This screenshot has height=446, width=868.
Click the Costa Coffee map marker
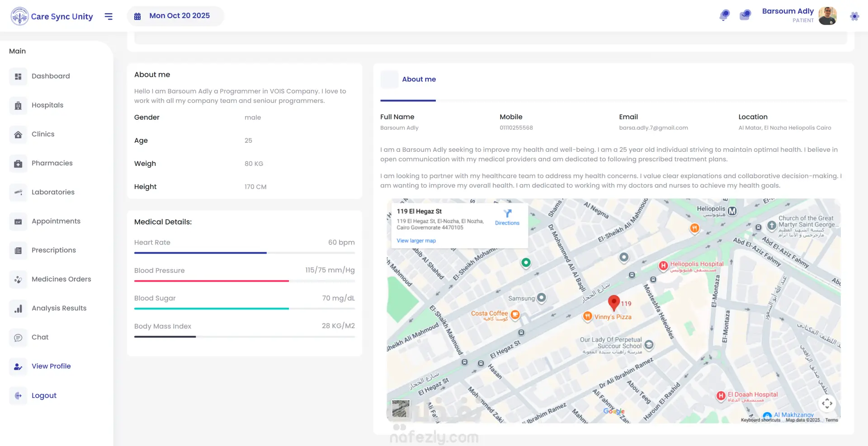(515, 315)
